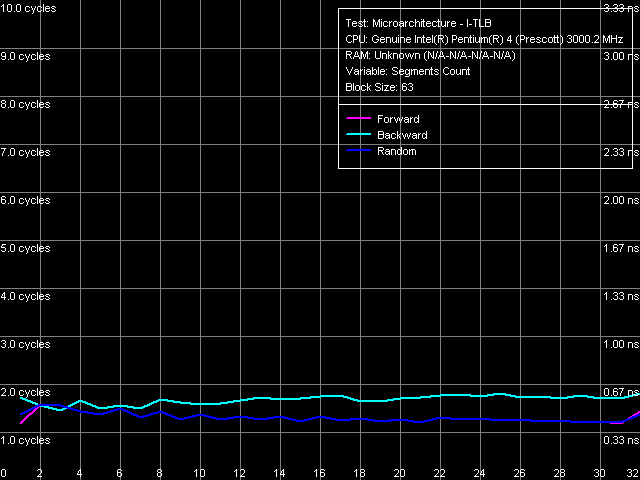This screenshot has width=640, height=480.
Task: Click the blue Random legend line swatch
Action: coord(357,152)
